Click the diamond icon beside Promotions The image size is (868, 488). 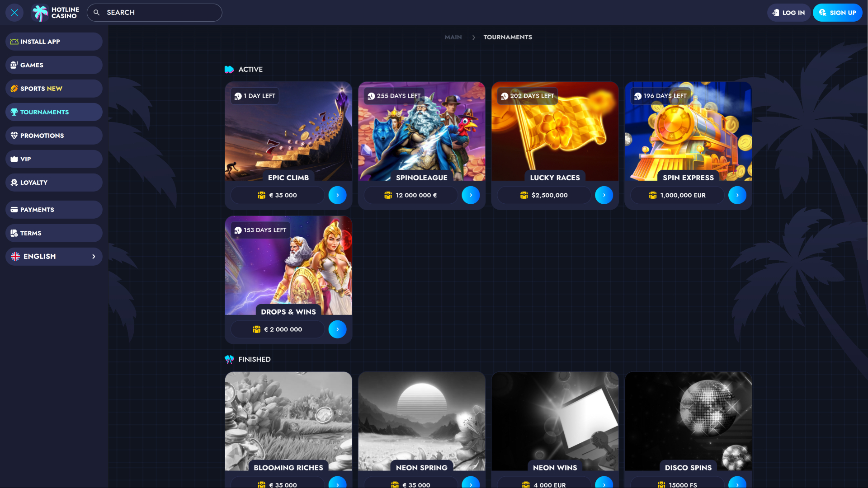click(x=14, y=136)
